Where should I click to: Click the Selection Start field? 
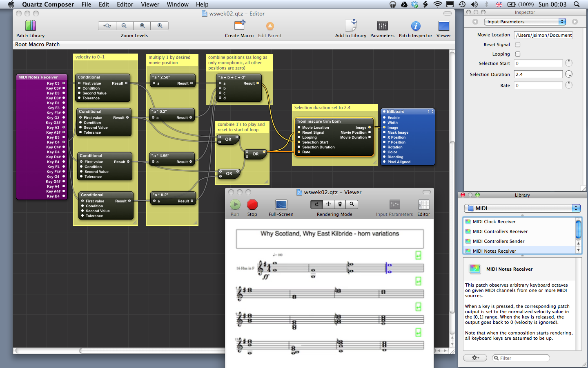click(x=538, y=63)
